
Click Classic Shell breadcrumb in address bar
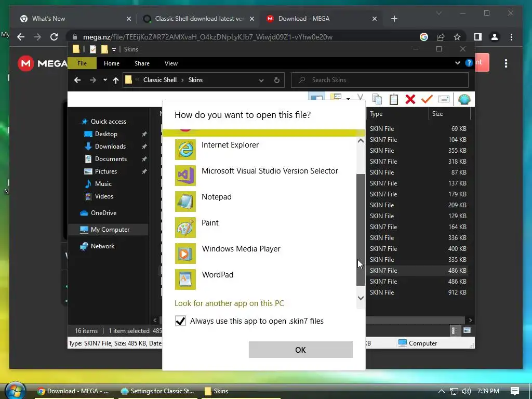[x=160, y=80]
